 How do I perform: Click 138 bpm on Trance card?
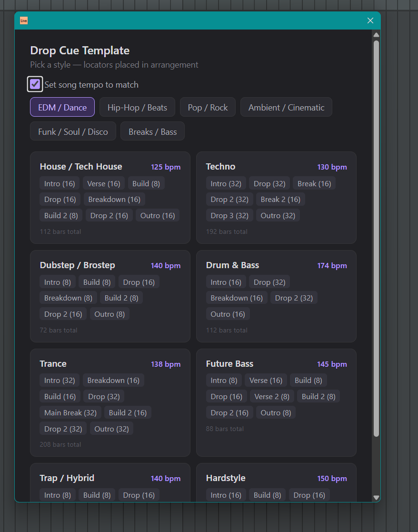[x=165, y=364]
